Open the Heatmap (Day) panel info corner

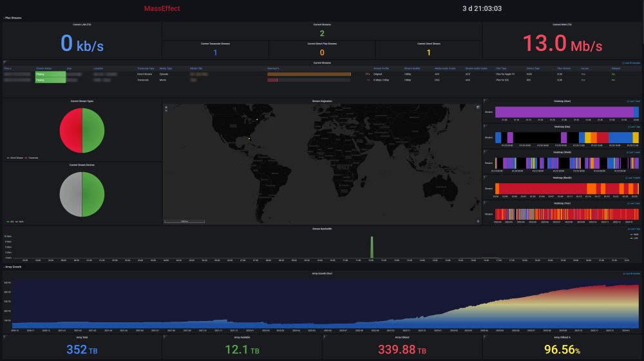[485, 126]
